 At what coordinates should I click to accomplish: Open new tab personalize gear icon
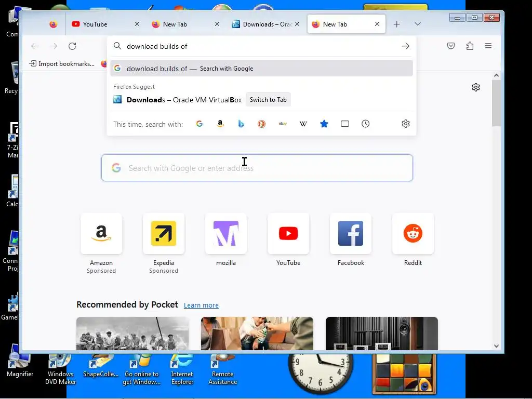(476, 87)
